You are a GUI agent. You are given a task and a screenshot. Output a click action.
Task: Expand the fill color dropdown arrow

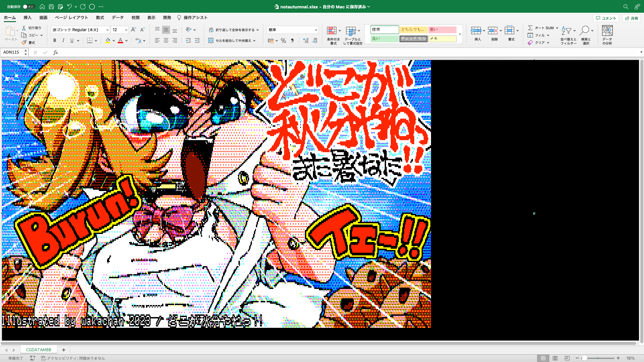pyautogui.click(x=114, y=41)
